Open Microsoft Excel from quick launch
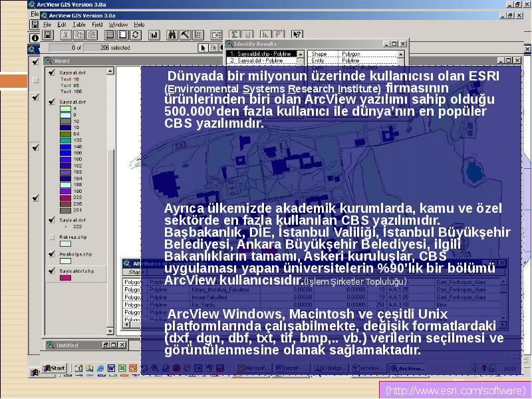The width and height of the screenshot is (532, 399). click(x=122, y=368)
